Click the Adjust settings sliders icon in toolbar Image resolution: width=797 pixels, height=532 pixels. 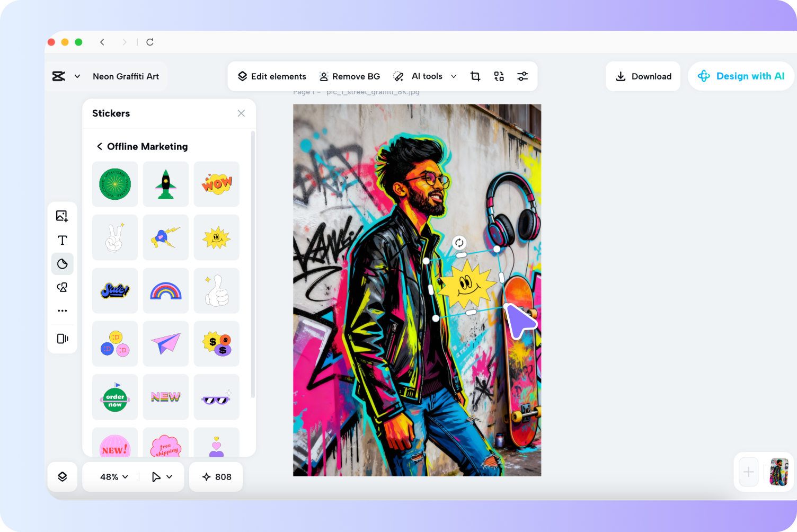point(523,76)
